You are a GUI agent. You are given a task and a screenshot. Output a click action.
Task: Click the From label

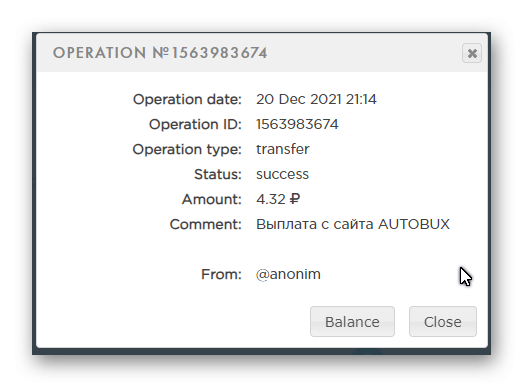(x=221, y=275)
